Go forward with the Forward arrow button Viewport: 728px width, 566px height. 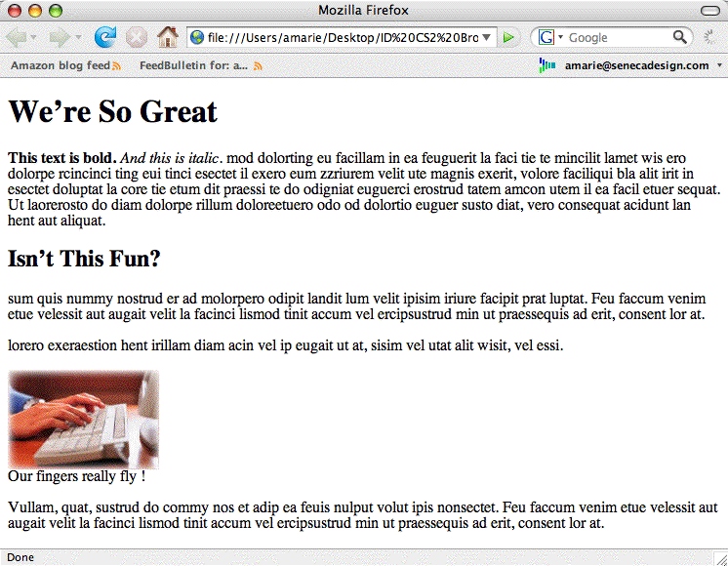pos(60,37)
